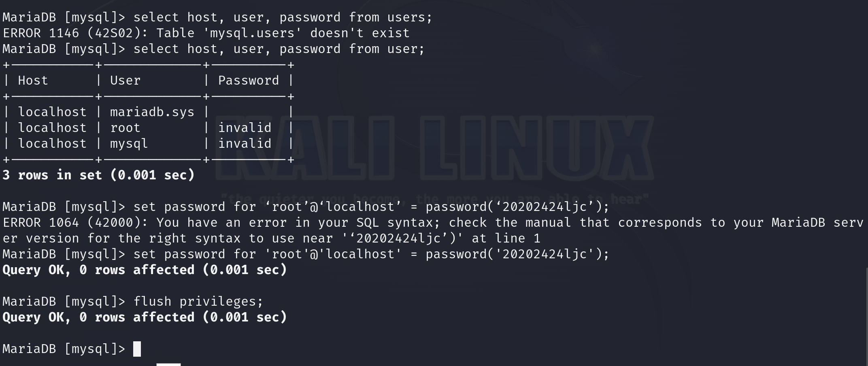Click the failed 'set password for' command with curly quotes
The image size is (868, 366).
click(371, 207)
